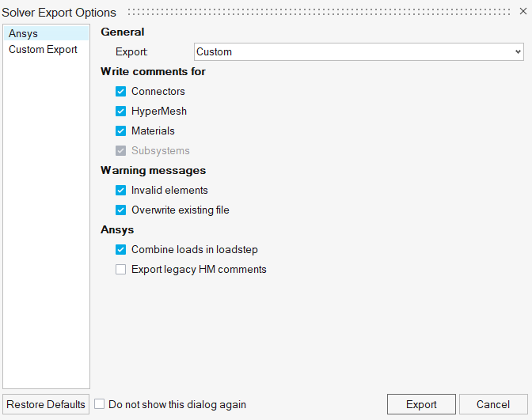Click the Solver Export Options title
The width and height of the screenshot is (532, 420).
click(59, 13)
